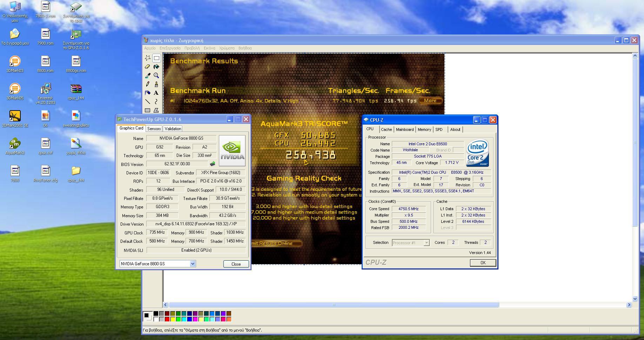Open the SPD tab in CPU-Z
644x340 pixels.
[x=439, y=129]
